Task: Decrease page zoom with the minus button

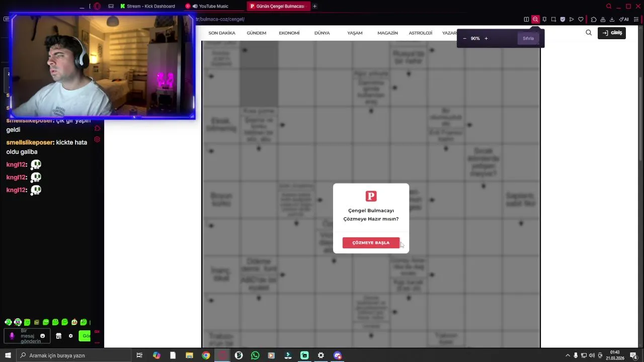Action: 464,38
